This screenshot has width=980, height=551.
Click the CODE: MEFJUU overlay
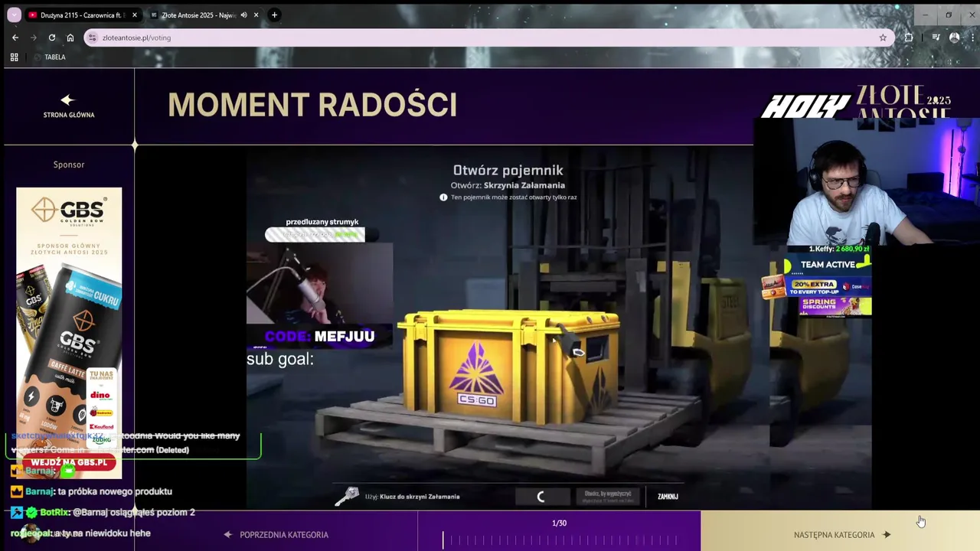pos(319,337)
